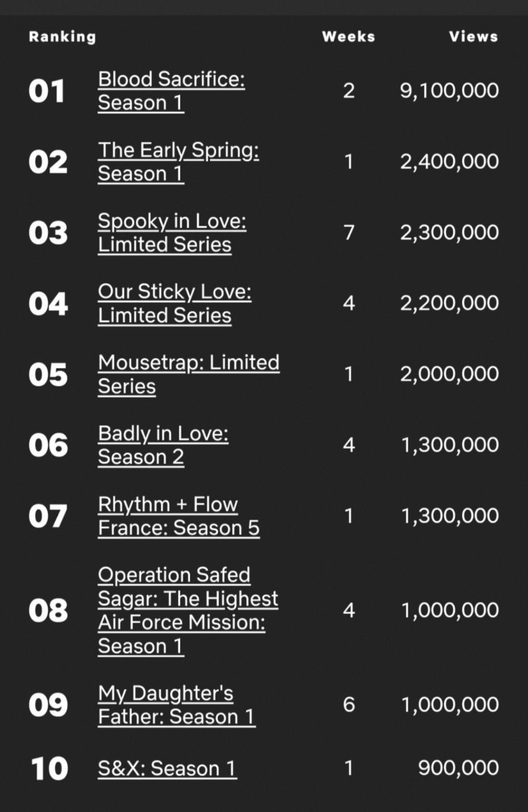
Task: Click the 900,000 views value
Action: pyautogui.click(x=458, y=768)
